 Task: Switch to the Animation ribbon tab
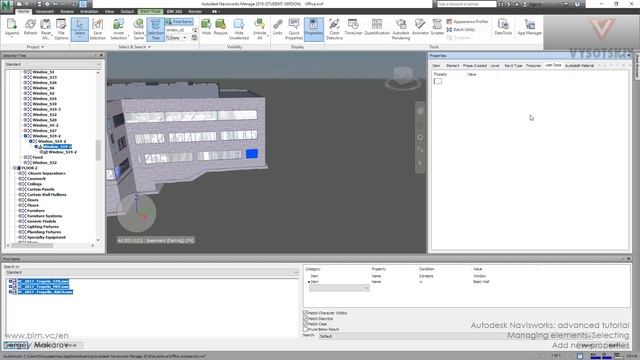click(89, 11)
